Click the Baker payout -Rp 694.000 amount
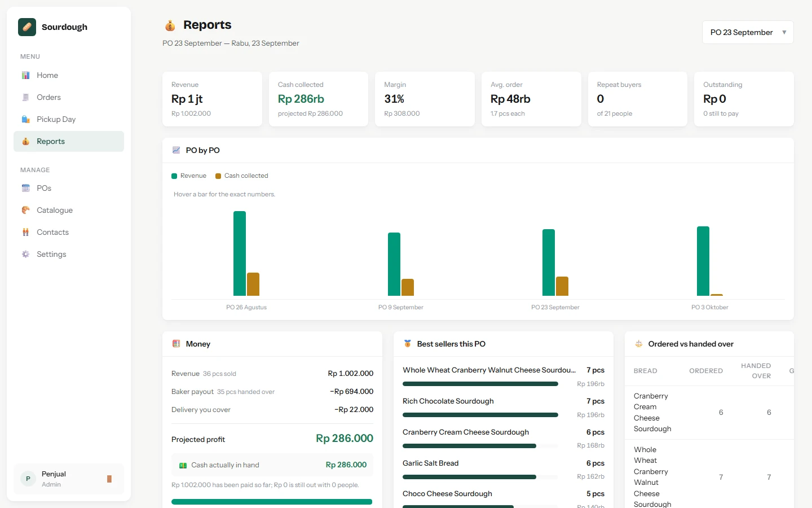 click(x=352, y=392)
